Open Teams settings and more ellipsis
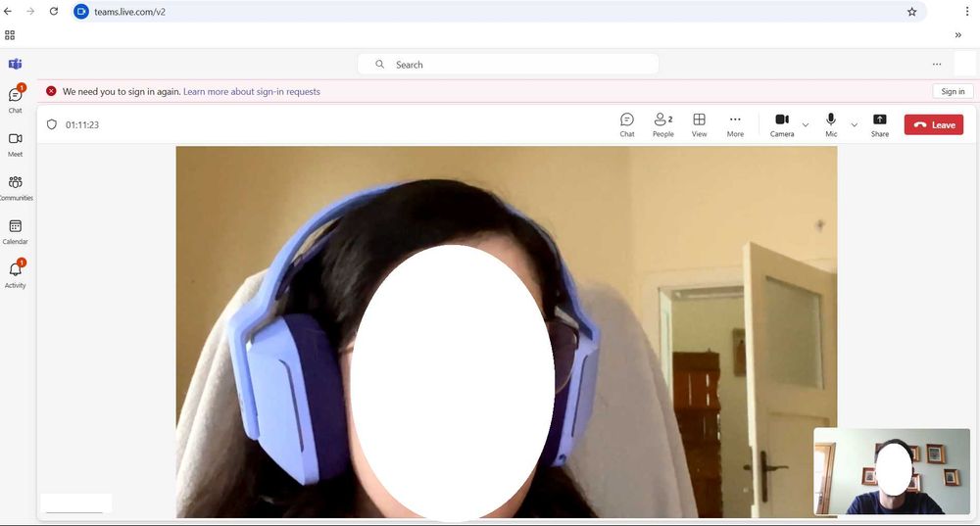Viewport: 980px width, 526px height. 936,64
